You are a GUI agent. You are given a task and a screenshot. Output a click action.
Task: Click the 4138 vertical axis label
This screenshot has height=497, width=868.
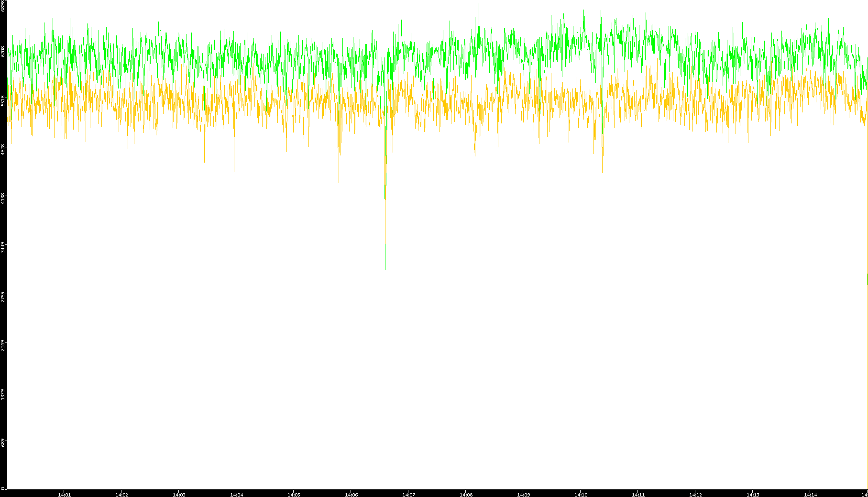3,198
